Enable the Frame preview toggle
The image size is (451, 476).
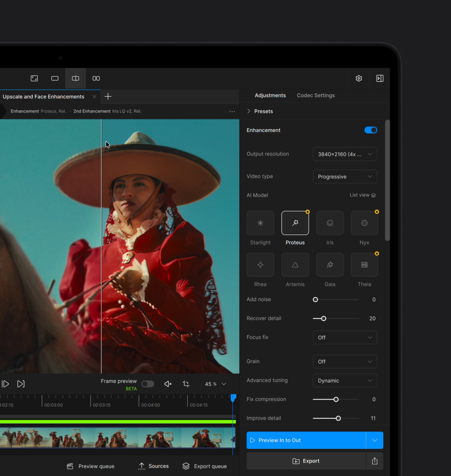pos(148,384)
